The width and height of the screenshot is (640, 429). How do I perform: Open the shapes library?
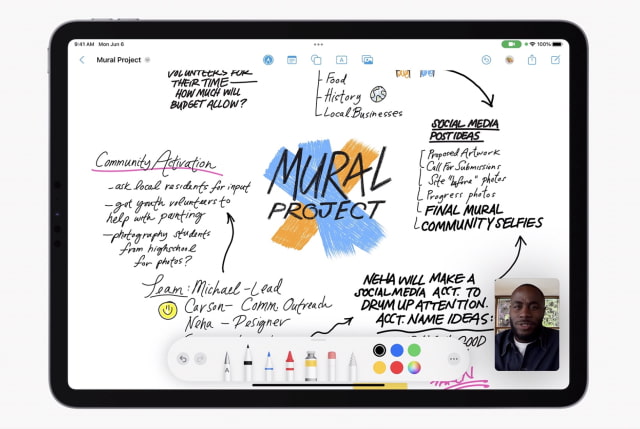(x=316, y=60)
